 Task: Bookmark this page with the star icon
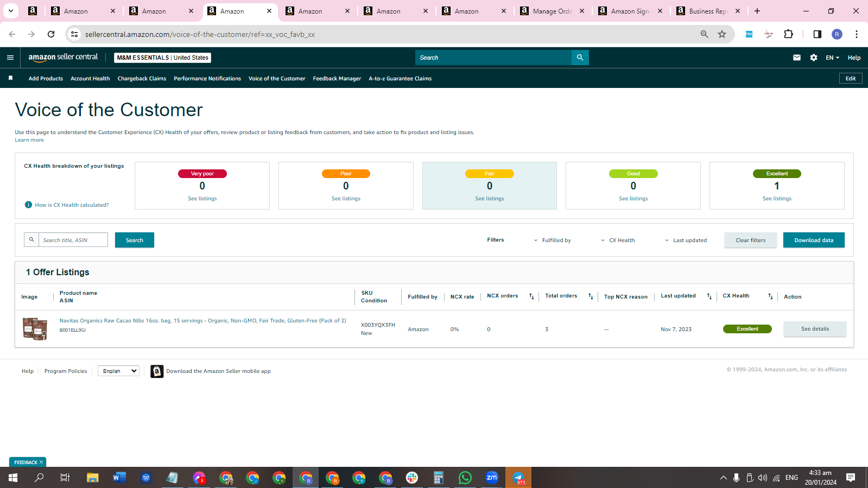coord(722,34)
